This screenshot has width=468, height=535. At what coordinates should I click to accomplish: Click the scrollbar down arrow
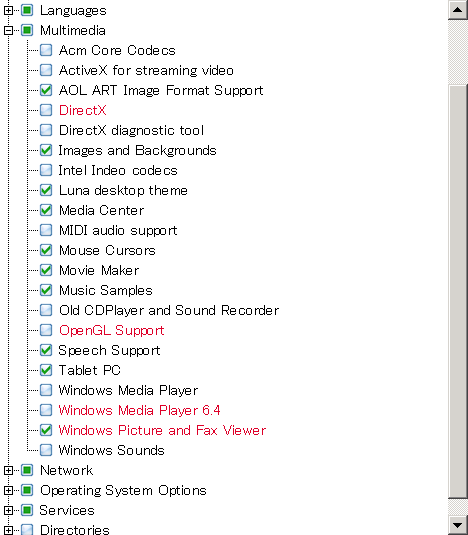point(458,525)
